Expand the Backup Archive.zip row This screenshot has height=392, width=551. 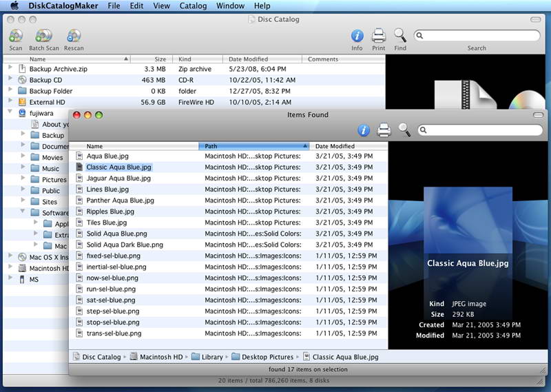(10, 69)
